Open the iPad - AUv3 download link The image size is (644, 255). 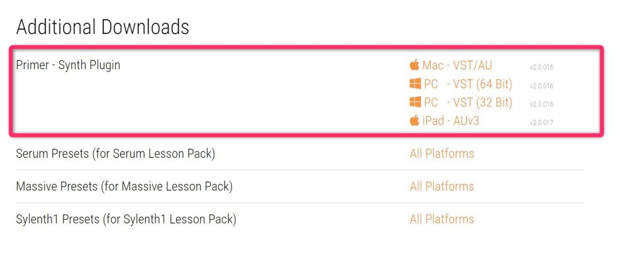(x=450, y=121)
